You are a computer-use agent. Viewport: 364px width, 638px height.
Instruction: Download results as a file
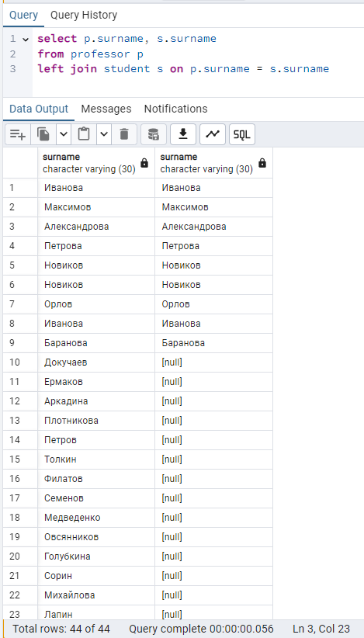click(x=183, y=134)
